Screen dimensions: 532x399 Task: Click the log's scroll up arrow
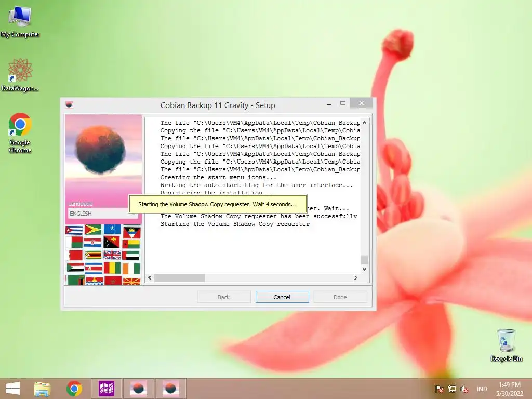[x=364, y=123]
